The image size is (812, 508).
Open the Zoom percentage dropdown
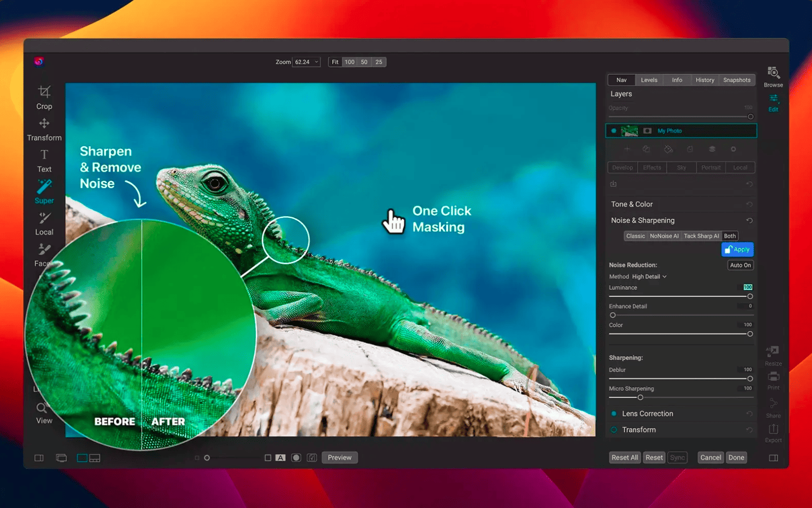[306, 62]
